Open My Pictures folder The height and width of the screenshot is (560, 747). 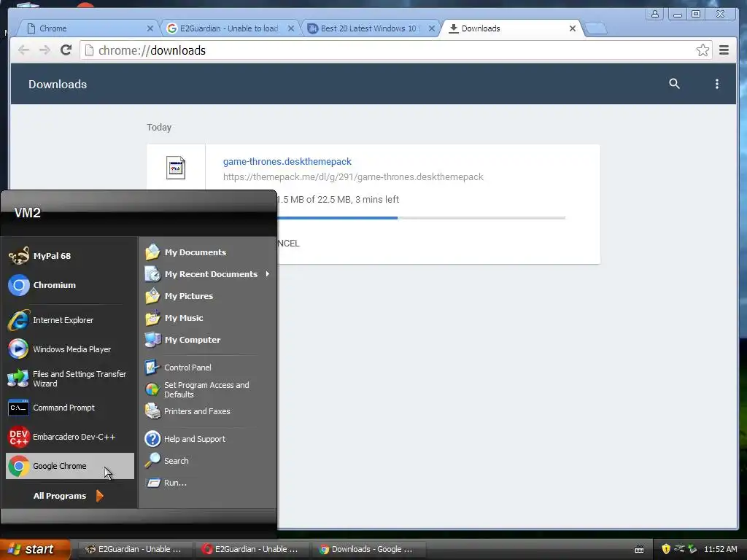coord(207,296)
